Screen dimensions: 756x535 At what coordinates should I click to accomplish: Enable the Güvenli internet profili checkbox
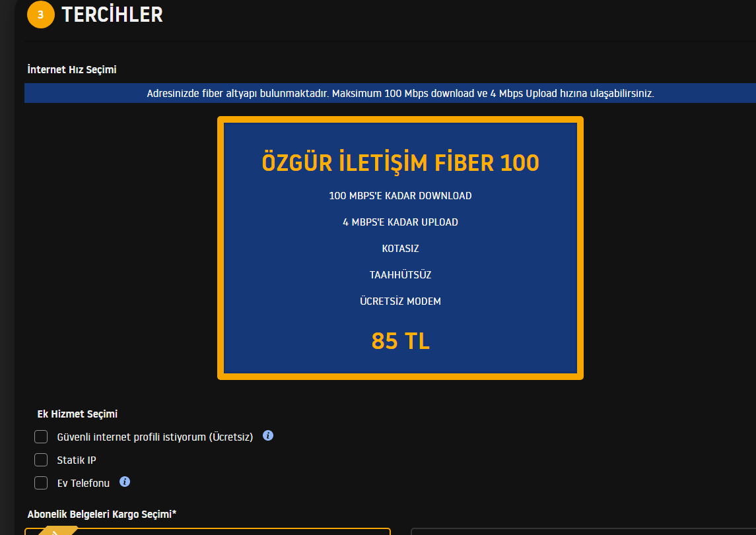pyautogui.click(x=41, y=437)
